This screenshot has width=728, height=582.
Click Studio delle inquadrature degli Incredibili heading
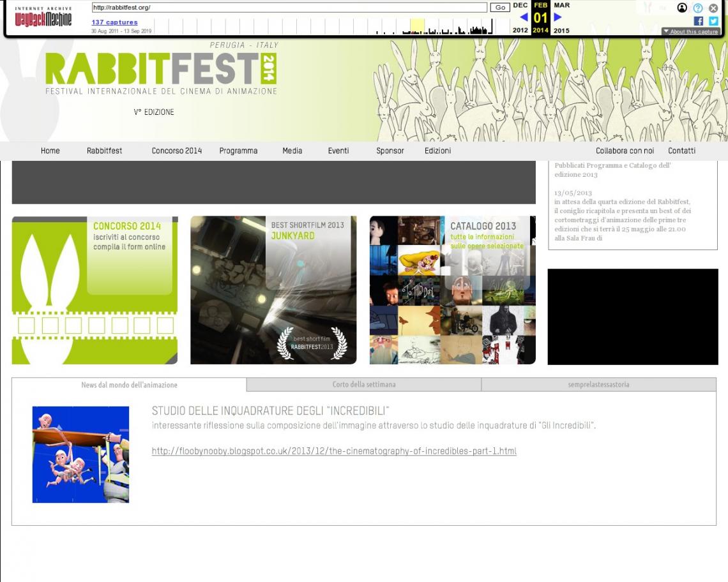point(270,411)
